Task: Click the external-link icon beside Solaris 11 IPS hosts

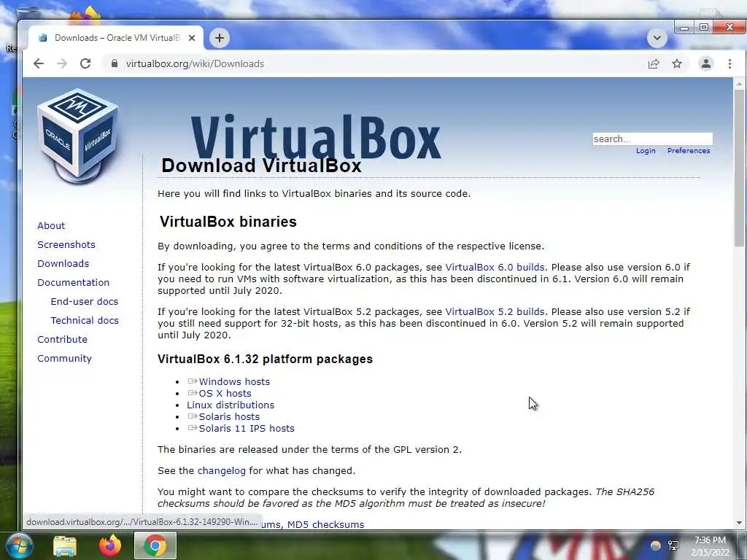Action: [x=193, y=428]
